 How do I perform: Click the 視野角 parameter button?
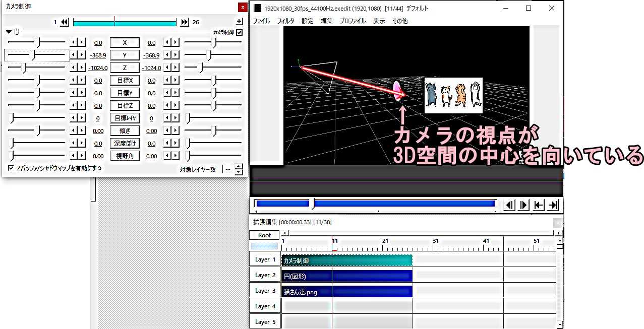click(x=125, y=156)
